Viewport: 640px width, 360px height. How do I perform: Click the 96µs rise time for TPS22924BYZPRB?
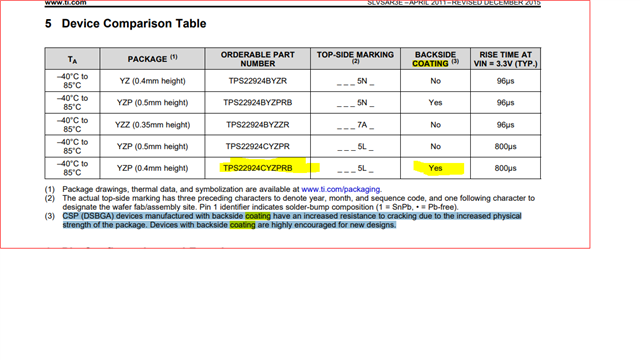pos(505,102)
